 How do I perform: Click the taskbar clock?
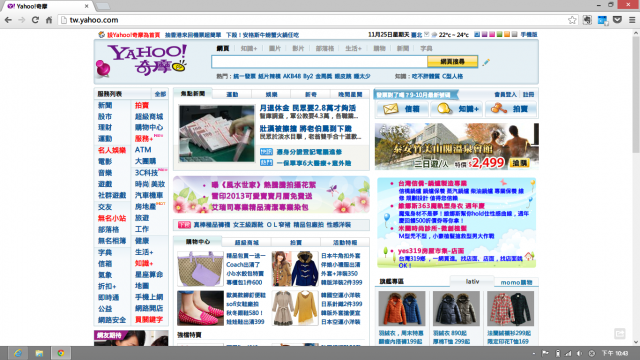click(615, 353)
